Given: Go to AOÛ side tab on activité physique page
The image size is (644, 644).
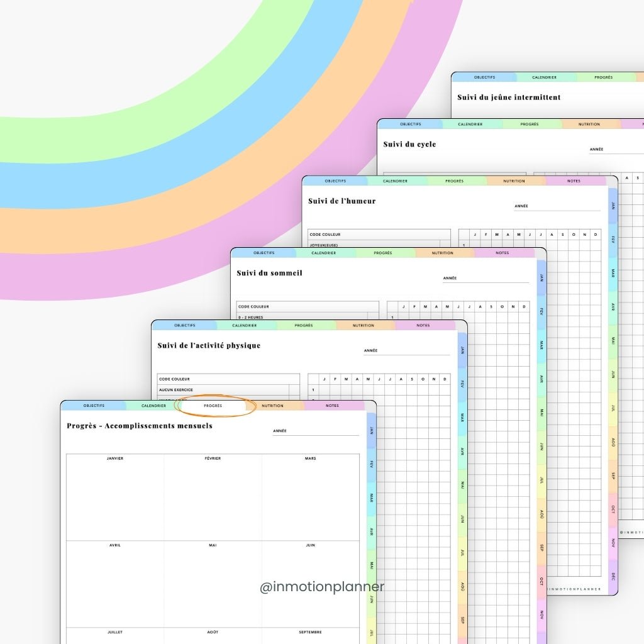Looking at the screenshot, I should pos(462,586).
